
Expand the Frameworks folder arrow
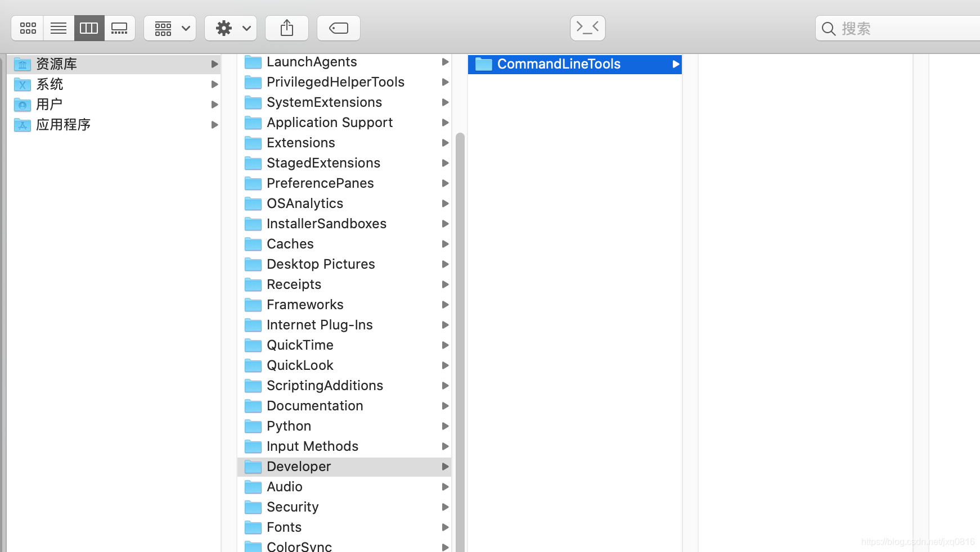[x=445, y=305]
